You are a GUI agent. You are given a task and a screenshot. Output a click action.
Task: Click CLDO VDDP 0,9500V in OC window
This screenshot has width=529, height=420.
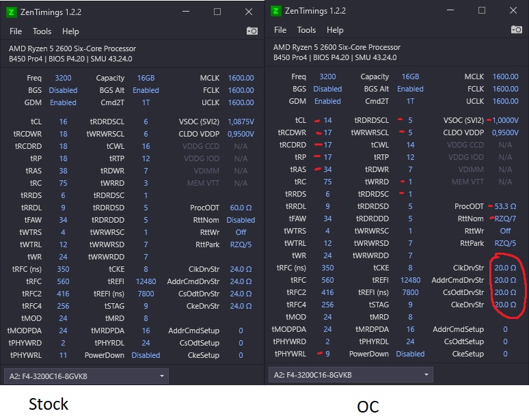pyautogui.click(x=505, y=132)
